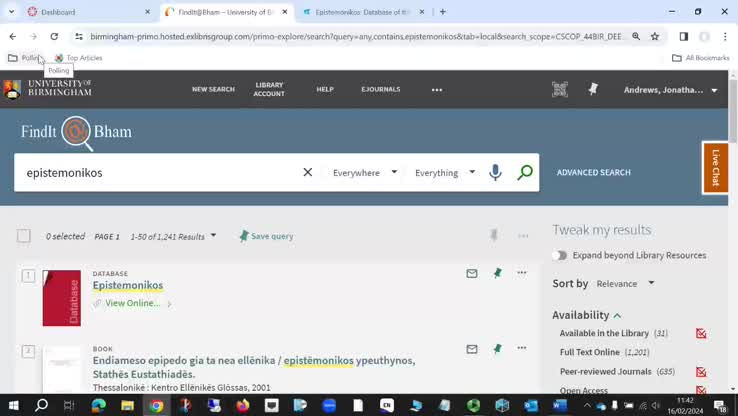Image resolution: width=738 pixels, height=416 pixels.
Task: Open more actions for Endiameso book result
Action: coord(521,348)
